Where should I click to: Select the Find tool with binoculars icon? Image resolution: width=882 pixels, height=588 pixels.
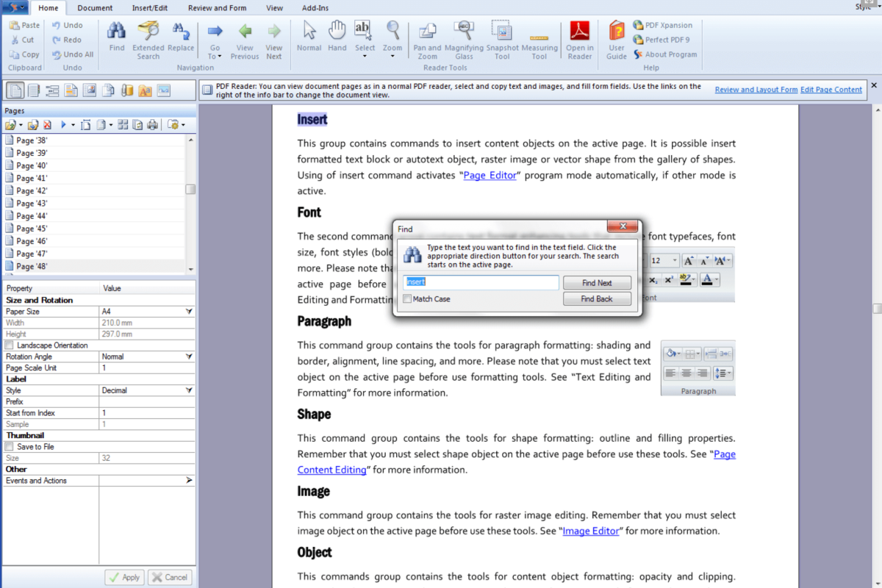[116, 37]
